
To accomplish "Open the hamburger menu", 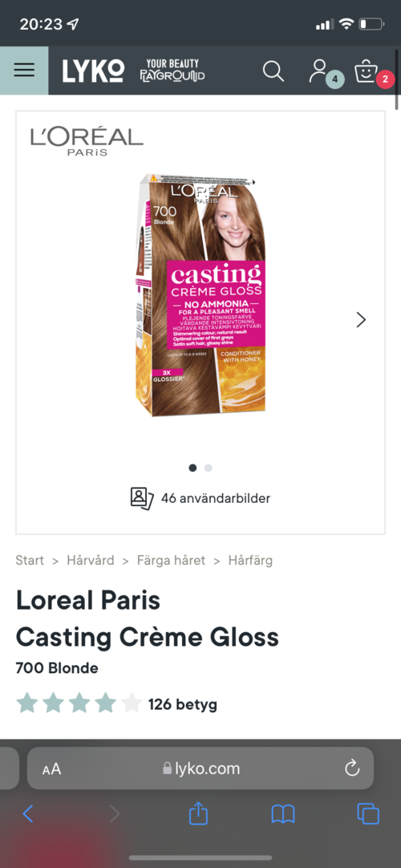I will [24, 71].
